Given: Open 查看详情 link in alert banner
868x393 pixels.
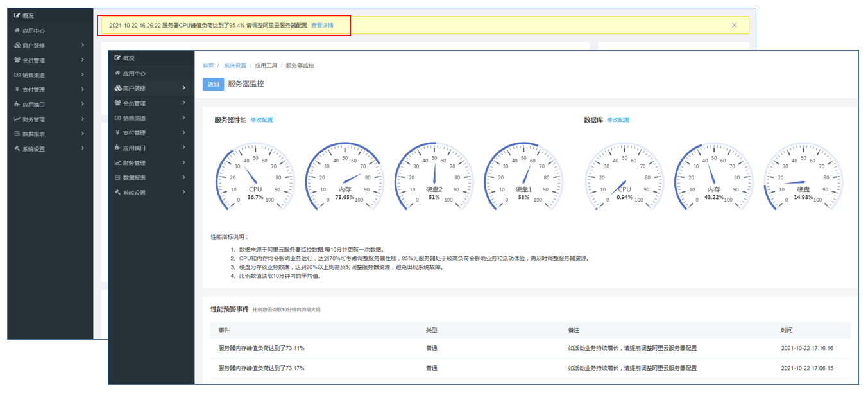Looking at the screenshot, I should coord(322,26).
